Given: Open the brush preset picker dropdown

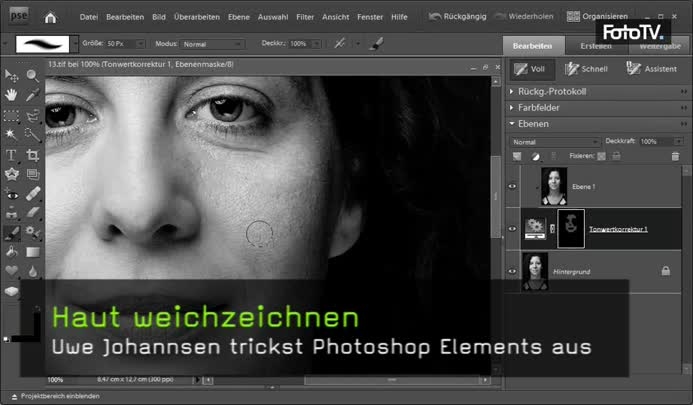Looking at the screenshot, I should coord(76,44).
